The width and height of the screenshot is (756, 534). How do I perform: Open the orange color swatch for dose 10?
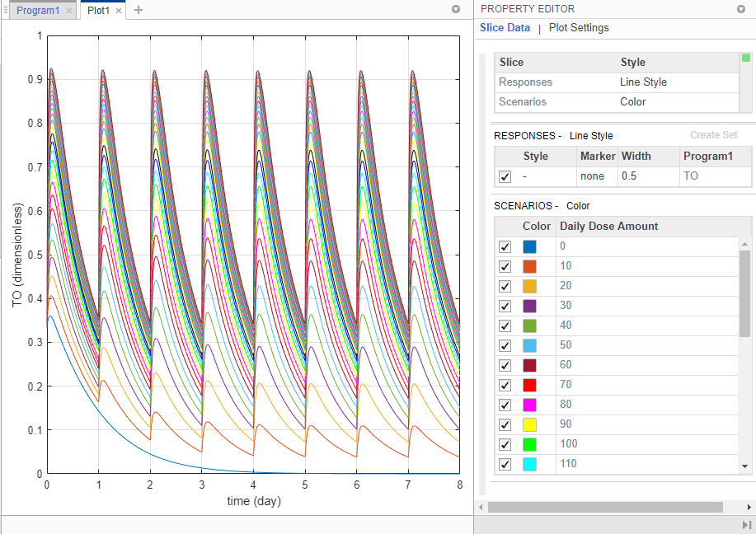[529, 266]
